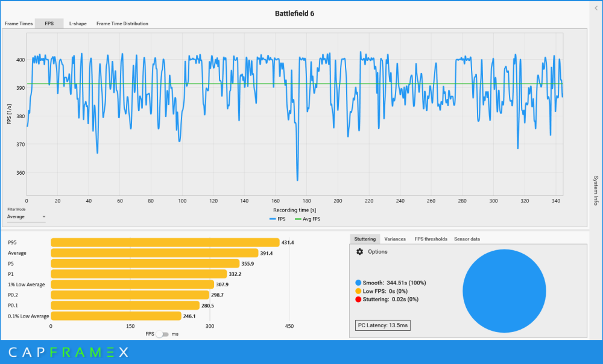
Task: Open the Frame Times tab
Action: click(x=19, y=24)
